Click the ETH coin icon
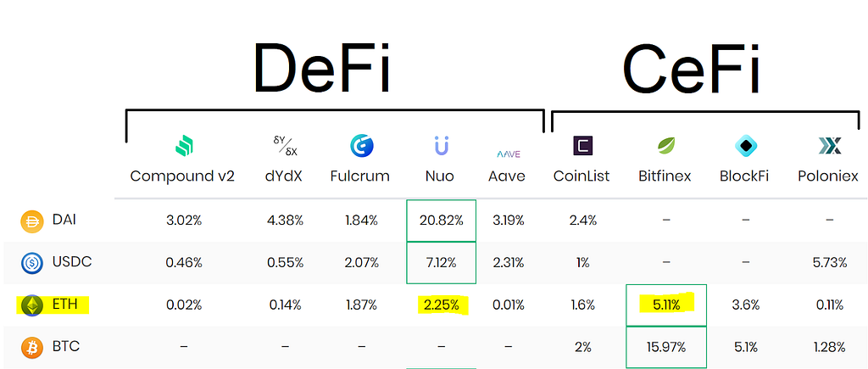Image resolution: width=868 pixels, height=369 pixels. coord(32,305)
